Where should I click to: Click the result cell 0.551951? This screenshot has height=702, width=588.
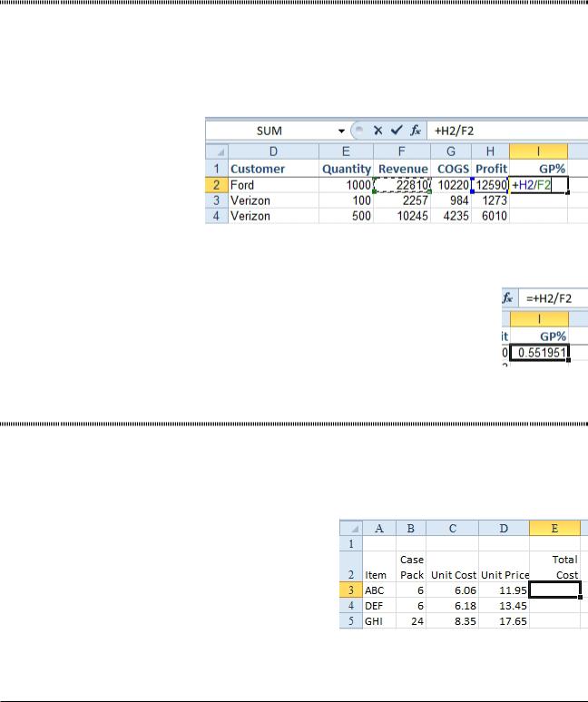[540, 353]
